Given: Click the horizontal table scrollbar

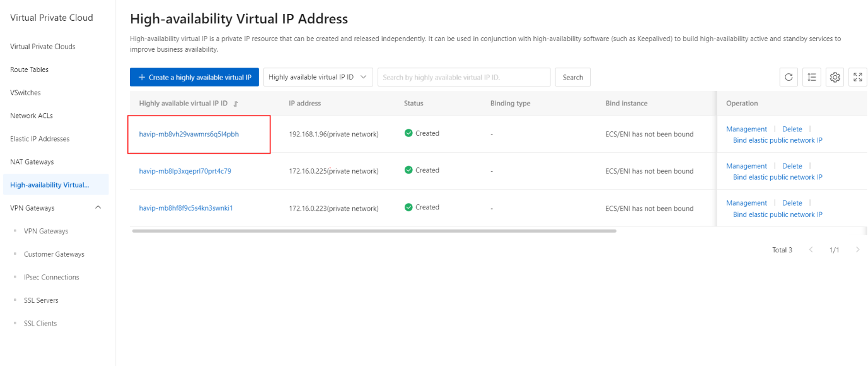Looking at the screenshot, I should click(374, 231).
